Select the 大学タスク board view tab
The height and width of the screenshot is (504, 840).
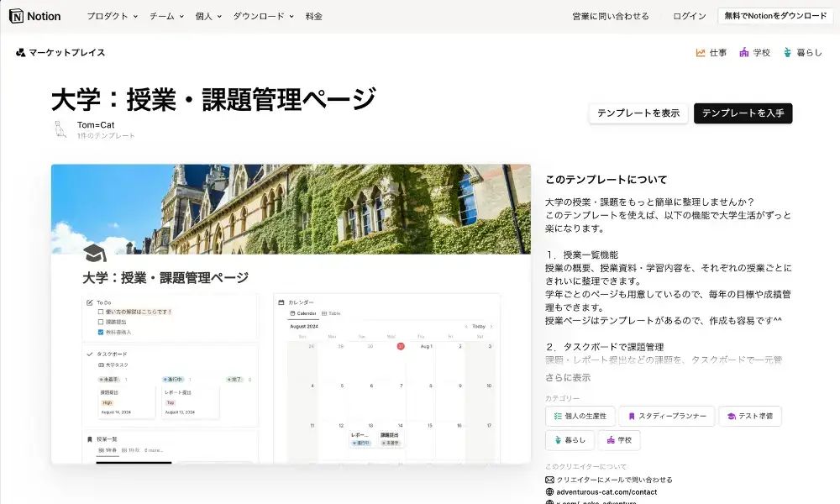click(x=113, y=365)
